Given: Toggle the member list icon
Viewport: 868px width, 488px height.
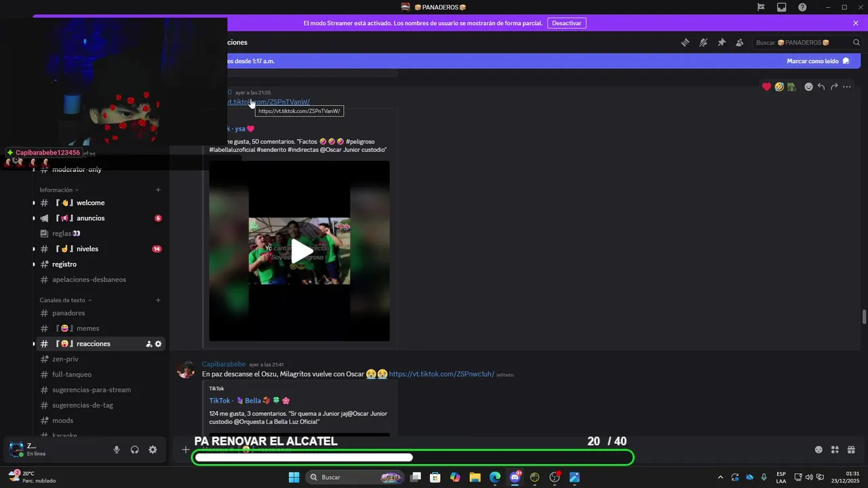Looking at the screenshot, I should click(740, 42).
